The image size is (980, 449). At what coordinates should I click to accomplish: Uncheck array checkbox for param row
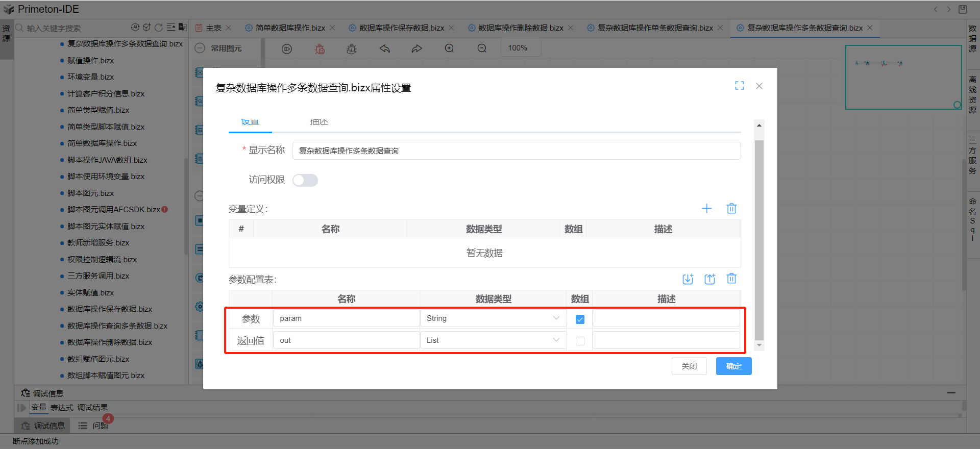tap(580, 319)
